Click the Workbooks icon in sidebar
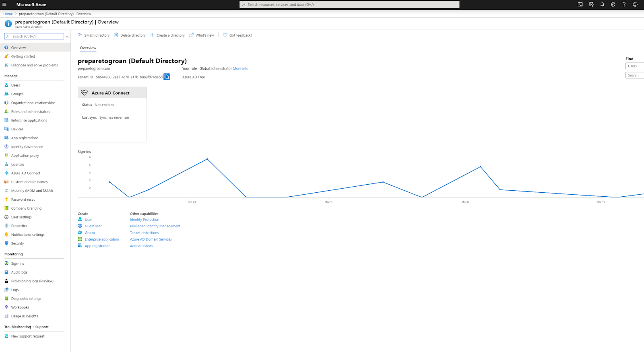The height and width of the screenshot is (352, 644). [6, 307]
